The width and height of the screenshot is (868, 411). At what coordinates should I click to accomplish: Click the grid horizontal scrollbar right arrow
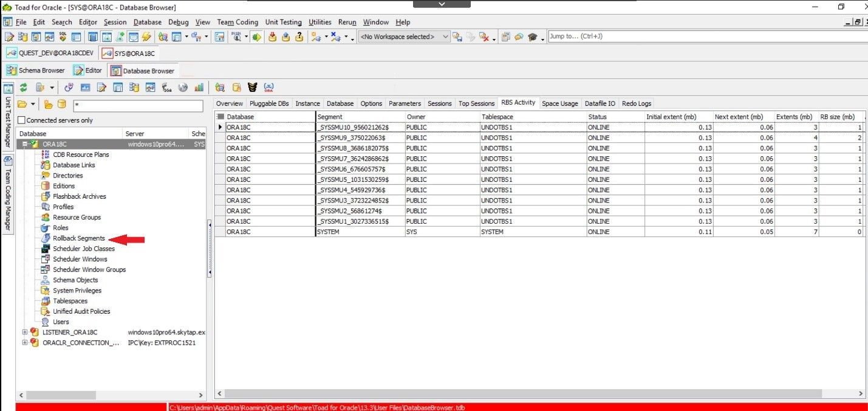tap(859, 395)
